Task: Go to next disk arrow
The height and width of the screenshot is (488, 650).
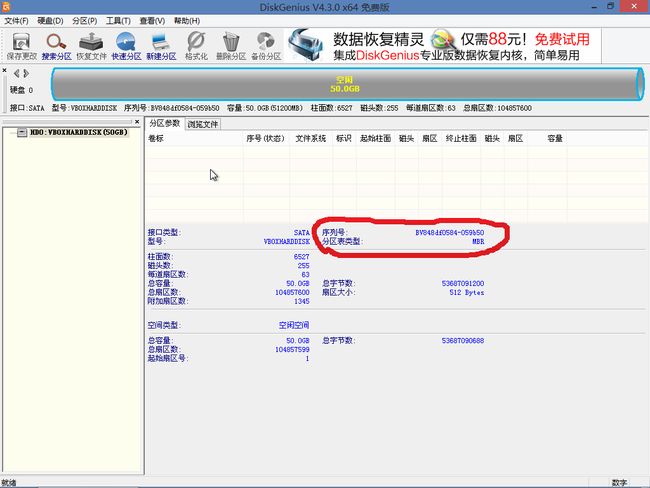Action: click(26, 73)
